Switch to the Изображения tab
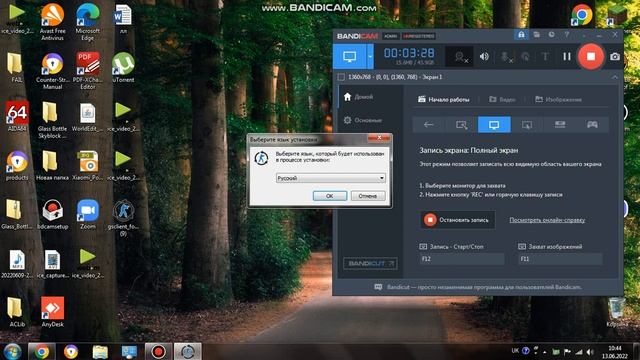The height and width of the screenshot is (360, 640). click(x=558, y=100)
